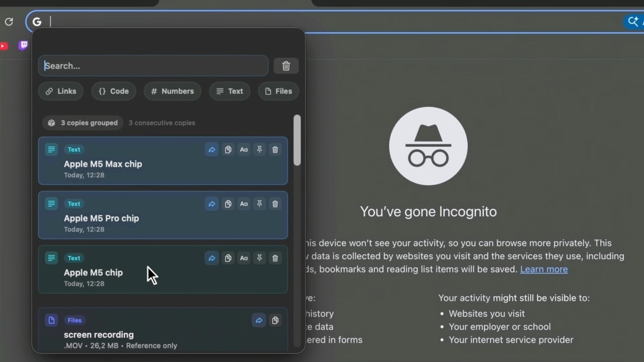Focus the clipboard Search field
This screenshot has height=362, width=644.
point(153,66)
